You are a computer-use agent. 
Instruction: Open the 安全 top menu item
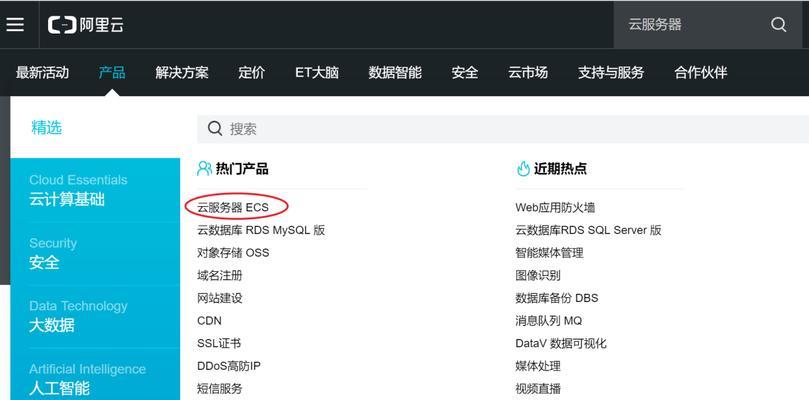tap(465, 73)
